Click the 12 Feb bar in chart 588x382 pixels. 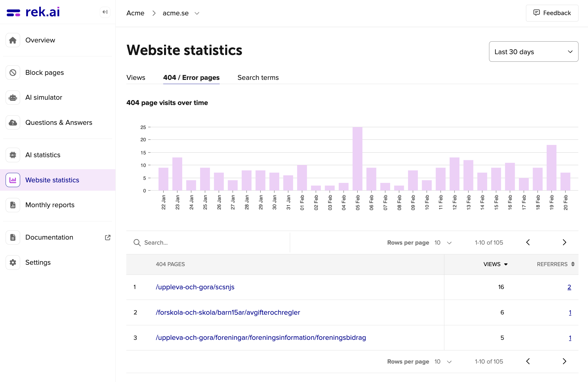tap(454, 174)
